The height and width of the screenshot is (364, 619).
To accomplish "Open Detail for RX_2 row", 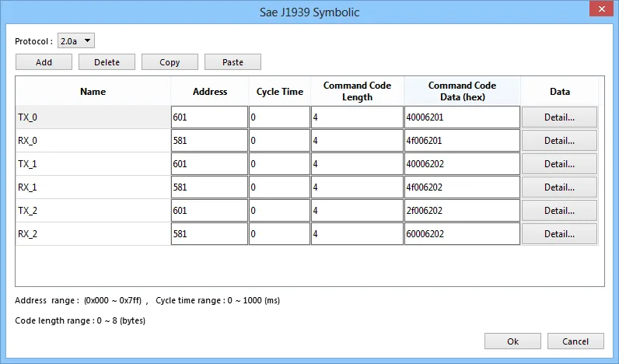I will [x=559, y=233].
